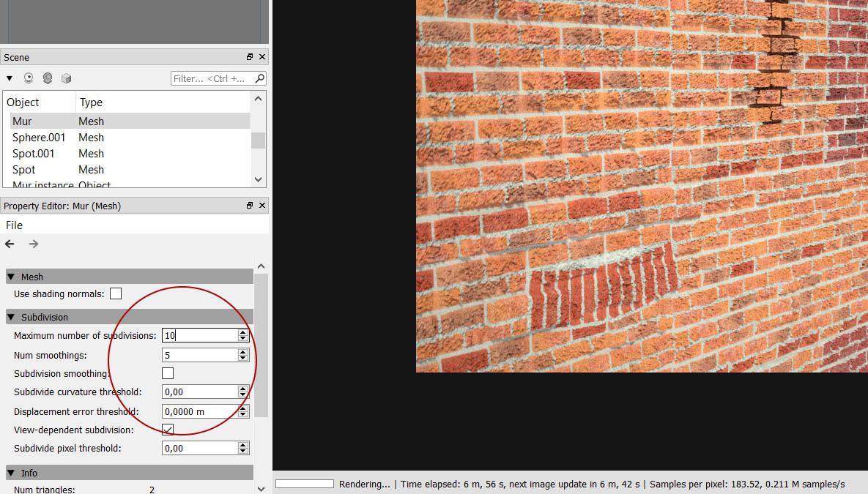
Task: Decrease Num smoothings with down arrow
Action: click(243, 359)
